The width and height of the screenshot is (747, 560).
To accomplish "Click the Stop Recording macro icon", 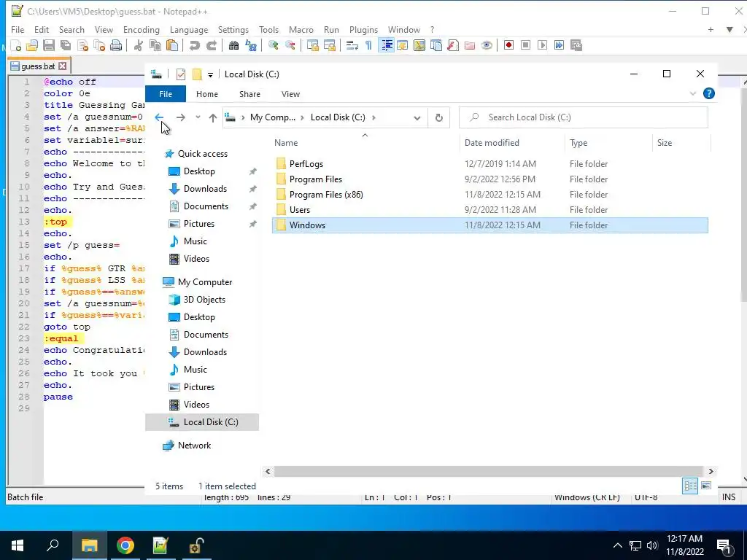I will tap(525, 45).
